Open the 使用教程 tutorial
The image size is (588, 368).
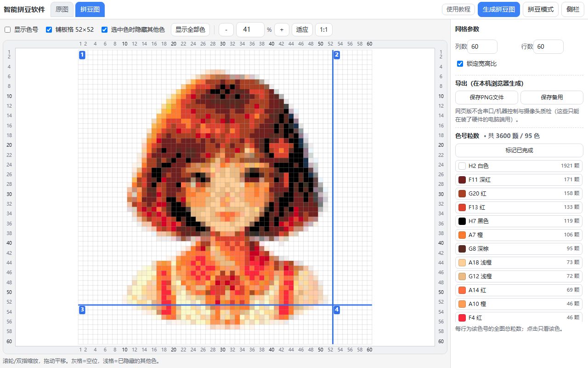point(458,9)
